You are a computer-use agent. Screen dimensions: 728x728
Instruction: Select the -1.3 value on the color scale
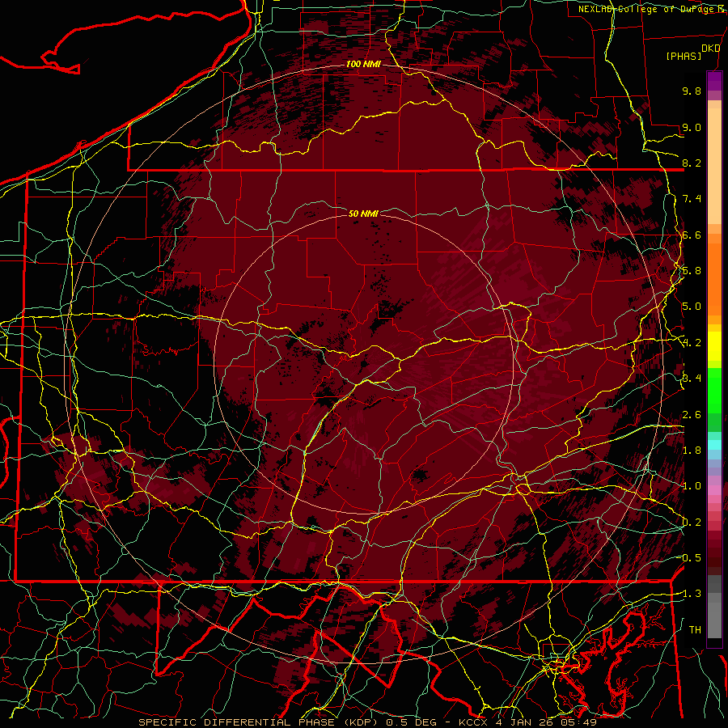coord(691,594)
